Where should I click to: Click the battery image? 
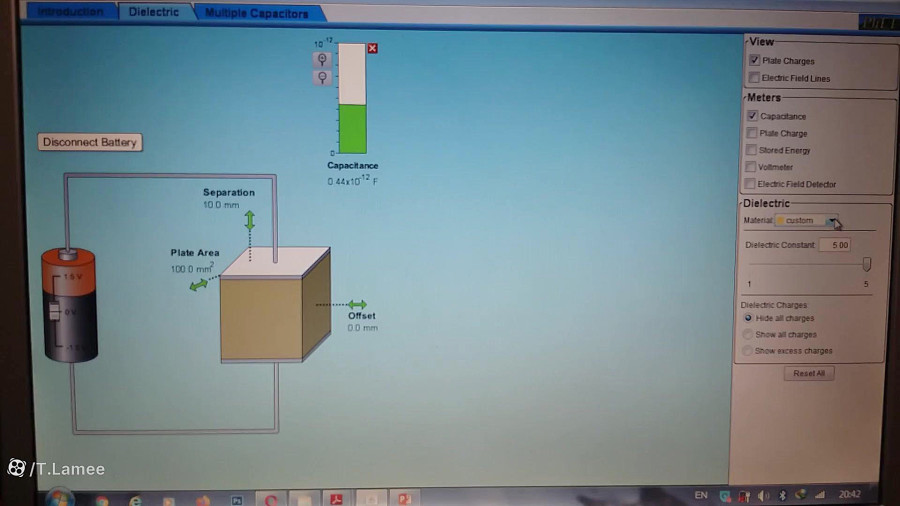coord(69,305)
